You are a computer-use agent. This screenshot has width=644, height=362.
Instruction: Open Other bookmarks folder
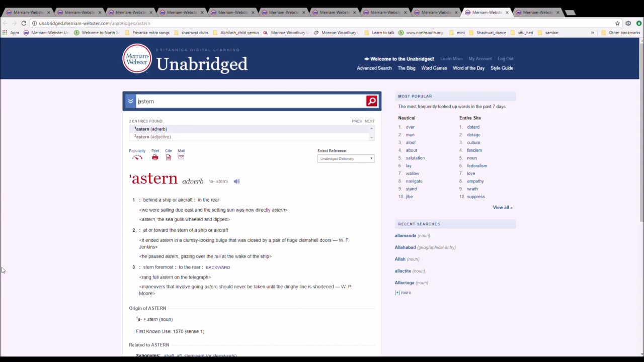tap(620, 33)
